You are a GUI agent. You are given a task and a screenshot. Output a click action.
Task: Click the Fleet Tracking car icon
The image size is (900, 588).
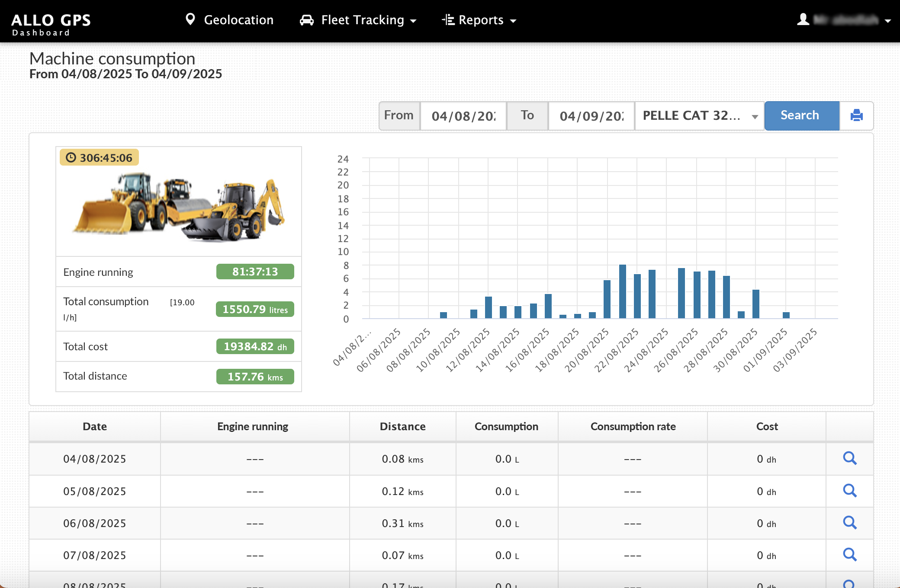[x=307, y=20]
